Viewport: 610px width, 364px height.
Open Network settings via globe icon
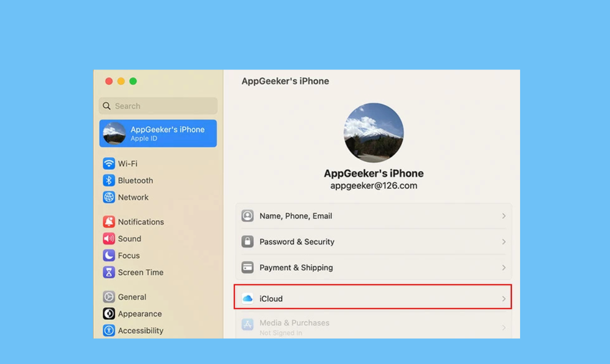tap(109, 197)
